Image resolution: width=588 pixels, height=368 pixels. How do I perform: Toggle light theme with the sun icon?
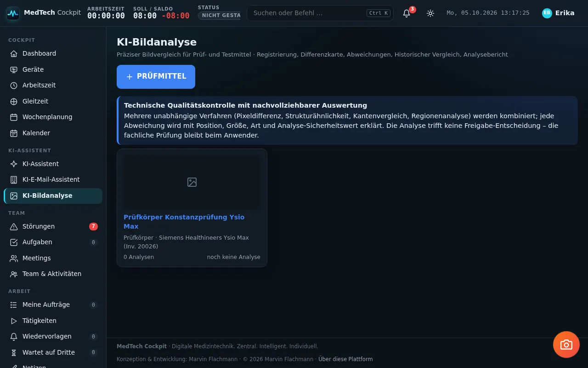click(430, 13)
